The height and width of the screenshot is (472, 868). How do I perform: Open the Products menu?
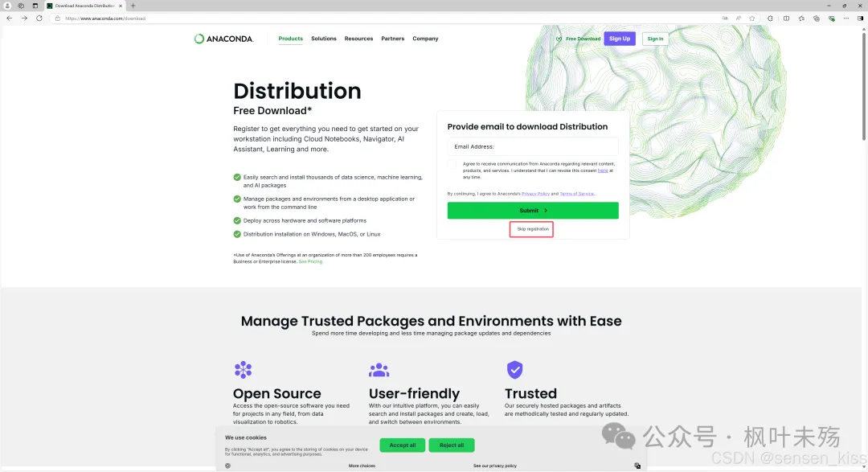[291, 39]
